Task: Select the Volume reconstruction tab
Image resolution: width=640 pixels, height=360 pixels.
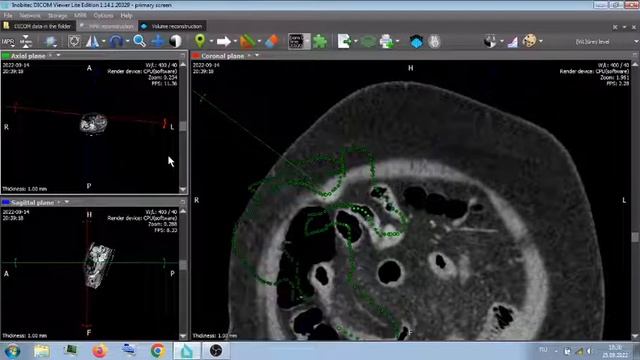Action: [x=172, y=26]
